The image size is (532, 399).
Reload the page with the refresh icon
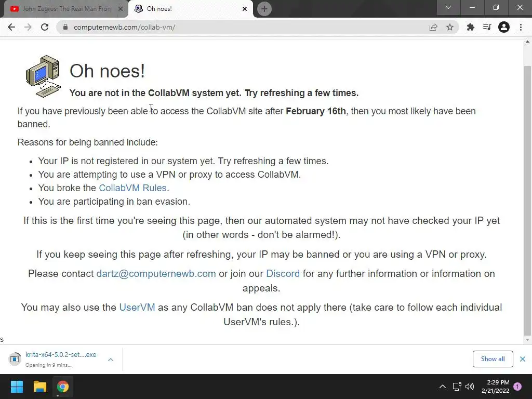click(x=45, y=27)
